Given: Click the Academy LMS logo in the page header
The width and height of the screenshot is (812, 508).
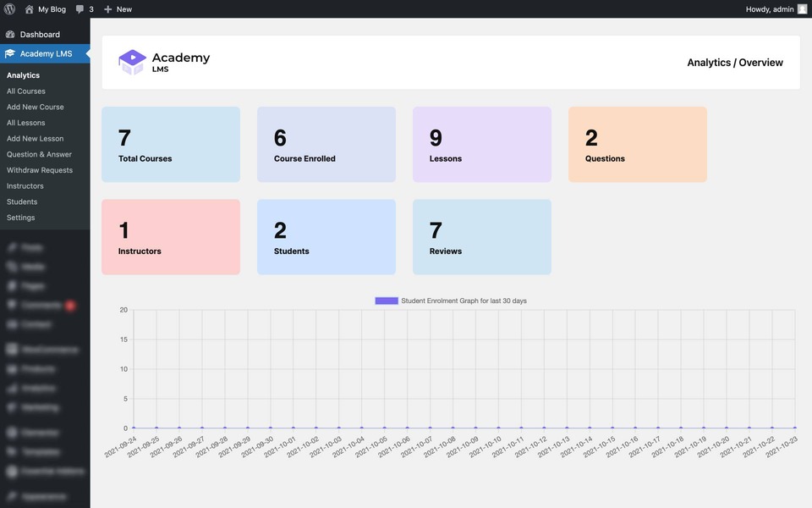Looking at the screenshot, I should [133, 61].
